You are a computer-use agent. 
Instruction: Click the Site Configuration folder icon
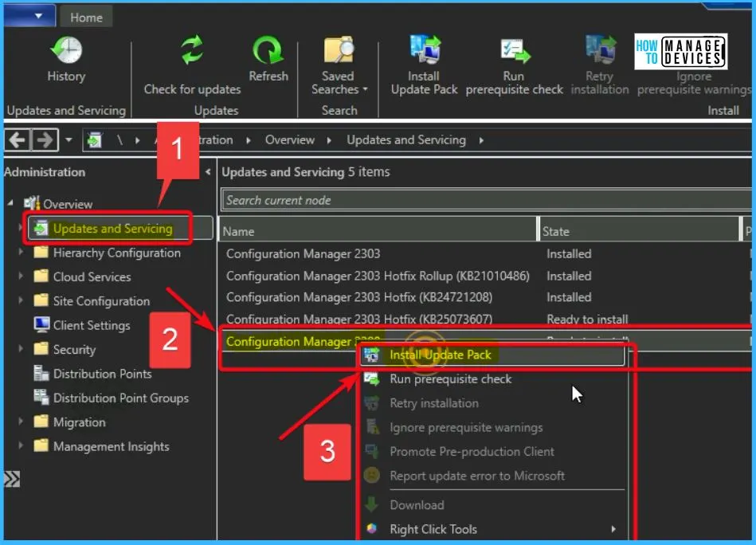41,300
